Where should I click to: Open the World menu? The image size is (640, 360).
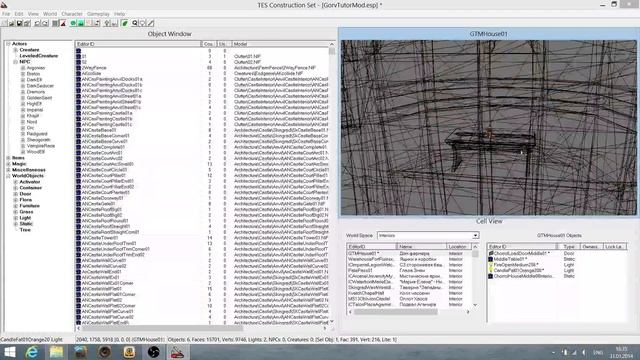pyautogui.click(x=50, y=14)
